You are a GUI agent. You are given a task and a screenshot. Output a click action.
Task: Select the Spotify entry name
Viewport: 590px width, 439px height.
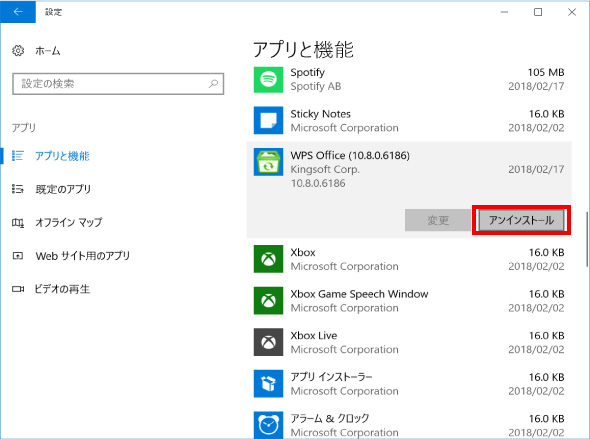pos(307,72)
